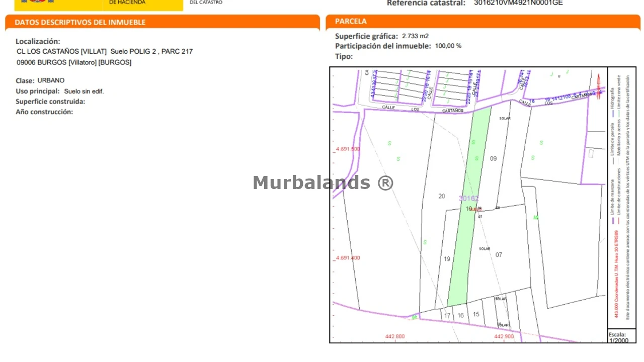644x362 pixels.
Task: Click parcel 09 label on the map
Action: pyautogui.click(x=493, y=158)
